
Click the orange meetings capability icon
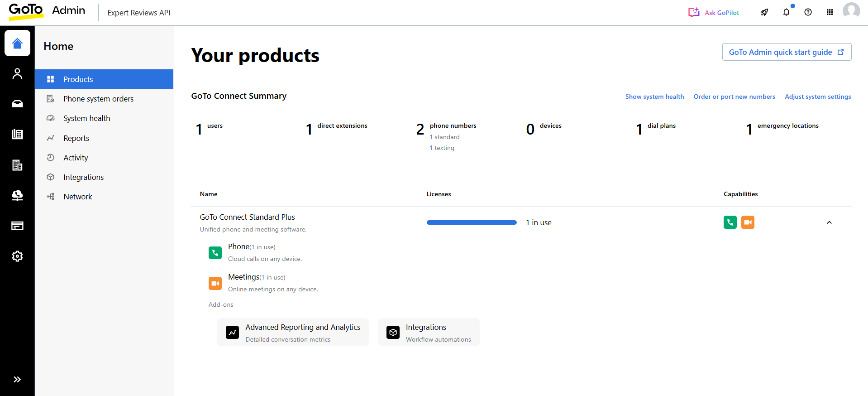(748, 222)
